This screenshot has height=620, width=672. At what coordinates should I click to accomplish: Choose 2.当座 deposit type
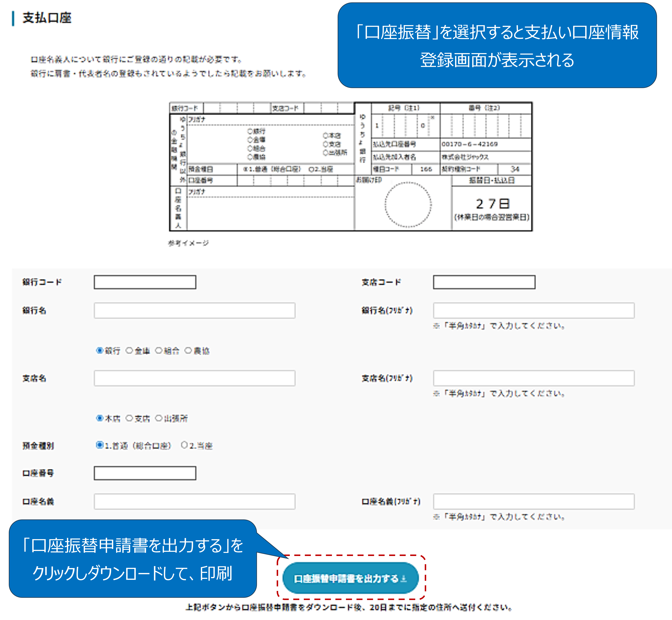click(x=184, y=445)
